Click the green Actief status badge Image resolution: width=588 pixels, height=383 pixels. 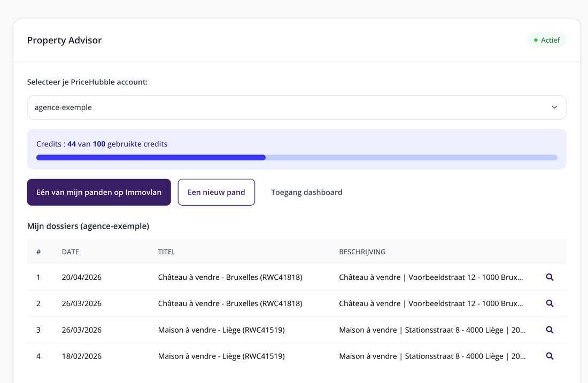coord(547,40)
